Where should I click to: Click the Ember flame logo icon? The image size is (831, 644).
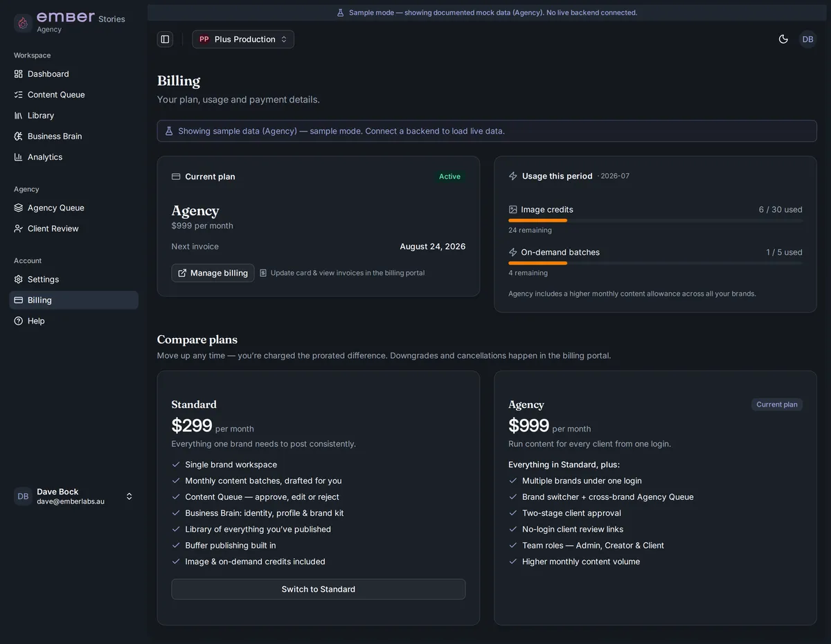[23, 23]
